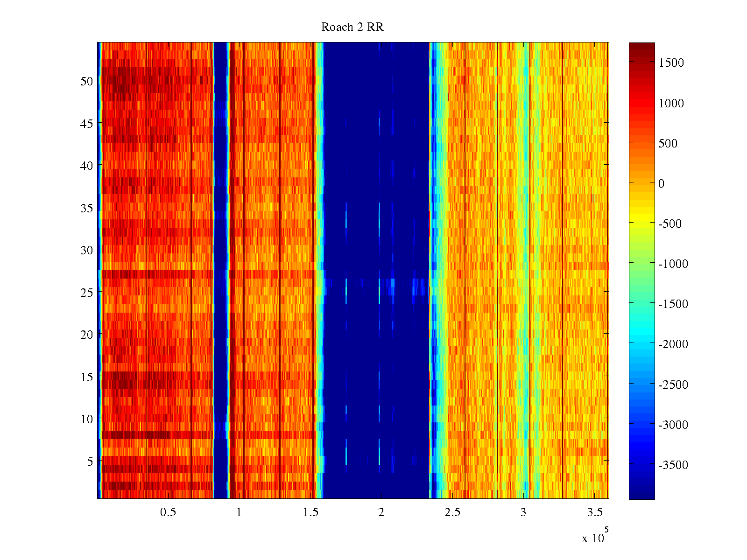
Task: Click the y-axis tick label 20
Action: click(87, 335)
